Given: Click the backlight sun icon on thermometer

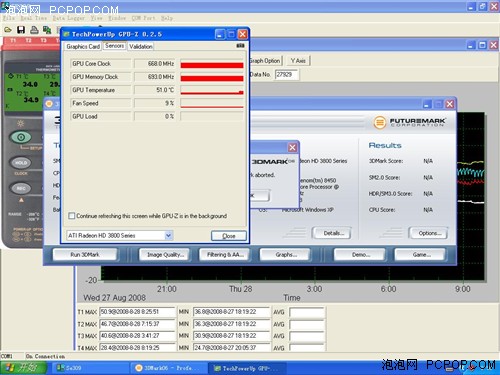Looking at the screenshot, I should 20,124.
